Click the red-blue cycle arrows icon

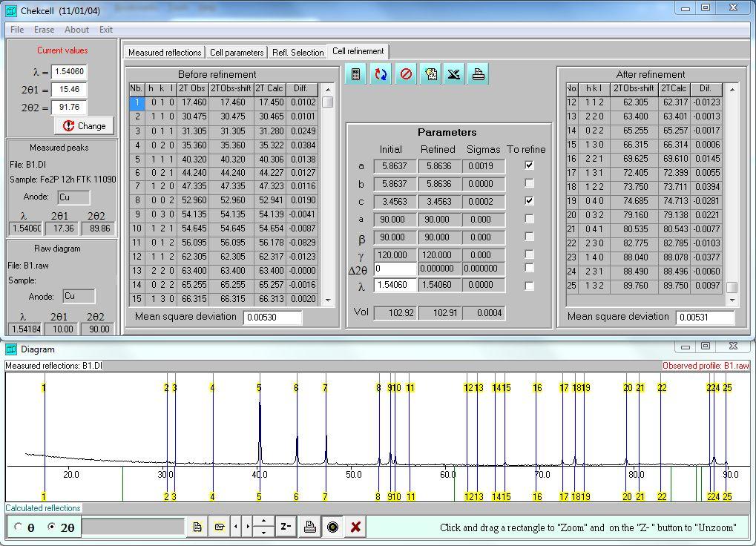(x=381, y=74)
